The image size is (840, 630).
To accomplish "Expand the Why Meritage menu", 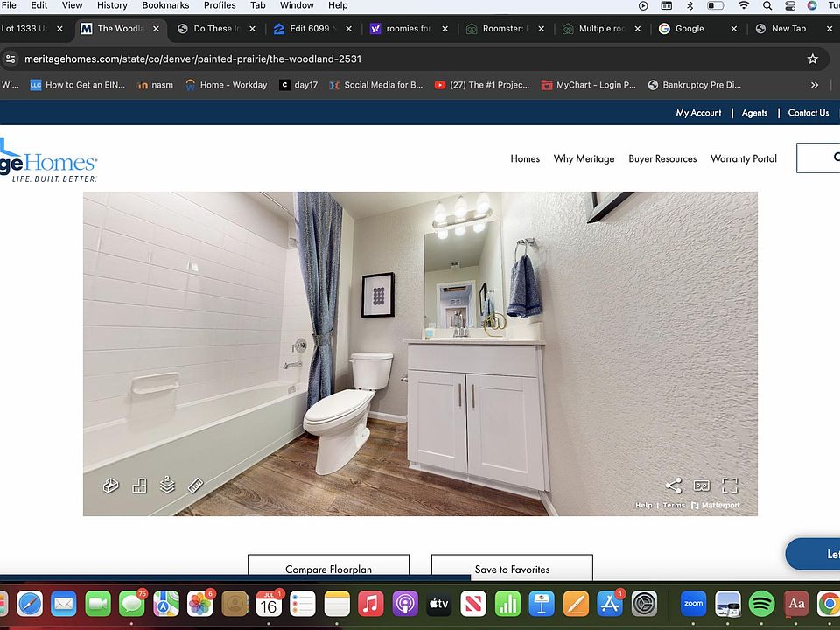I will [584, 158].
